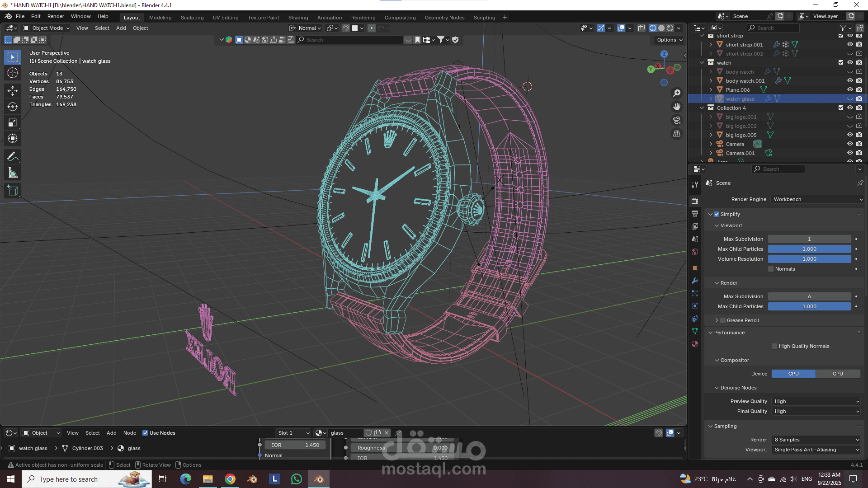Open the Modifiers properties tab
Image resolution: width=868 pixels, height=488 pixels.
pos(695,281)
